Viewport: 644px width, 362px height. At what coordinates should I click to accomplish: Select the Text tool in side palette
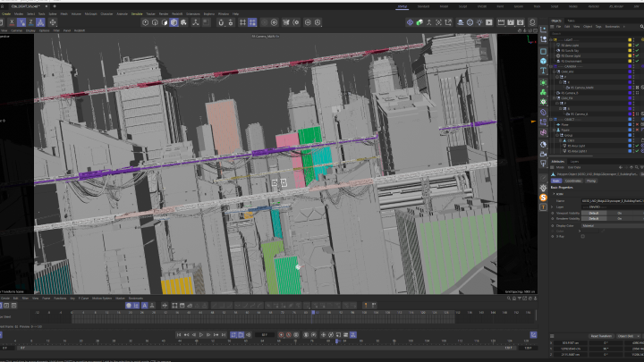pyautogui.click(x=544, y=71)
